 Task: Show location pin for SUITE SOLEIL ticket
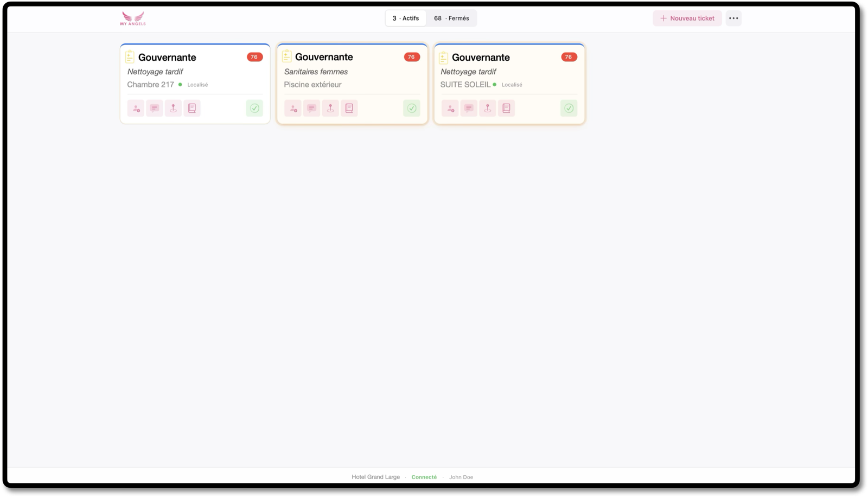click(488, 108)
